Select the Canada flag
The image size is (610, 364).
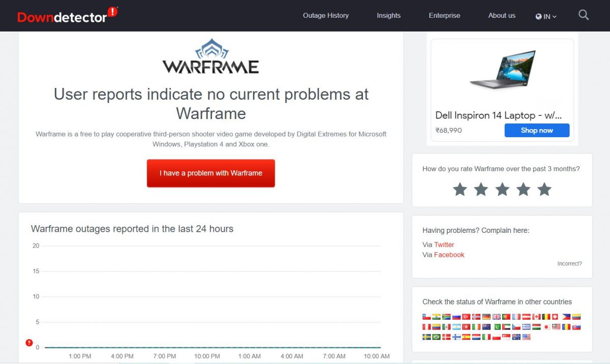click(x=536, y=317)
